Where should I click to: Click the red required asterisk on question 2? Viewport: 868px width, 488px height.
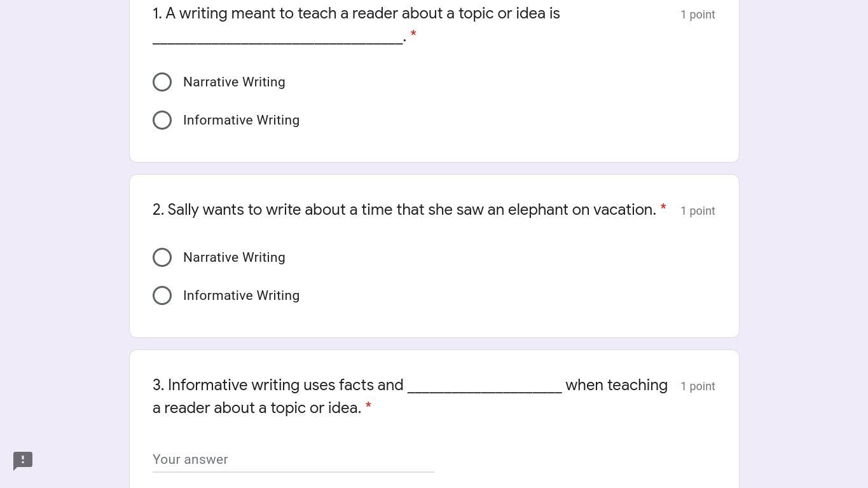tap(663, 208)
